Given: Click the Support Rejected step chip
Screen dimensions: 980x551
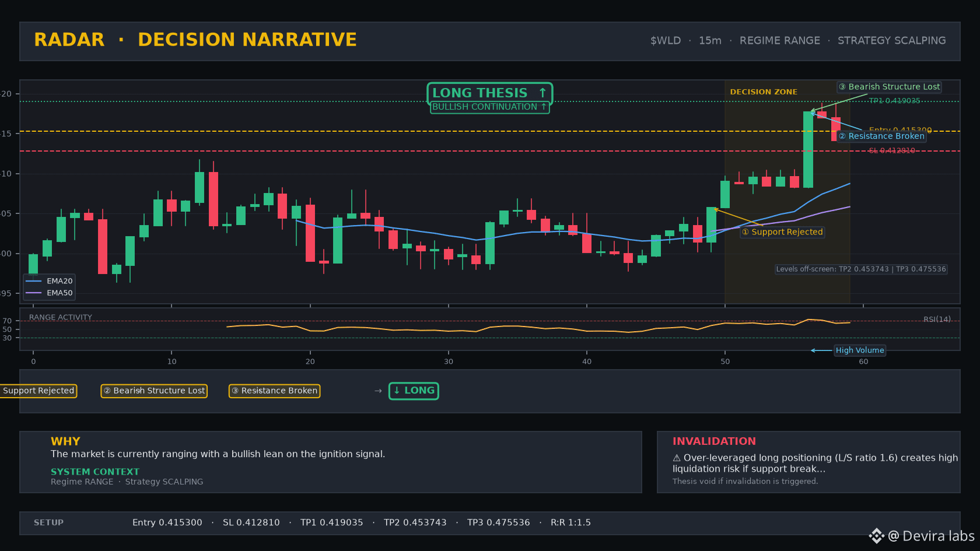Looking at the screenshot, I should tap(37, 391).
